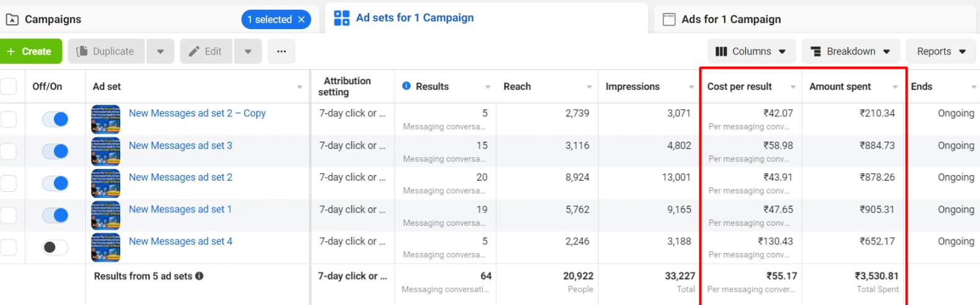Click the Ads for 1 Campaign icon

(x=669, y=20)
